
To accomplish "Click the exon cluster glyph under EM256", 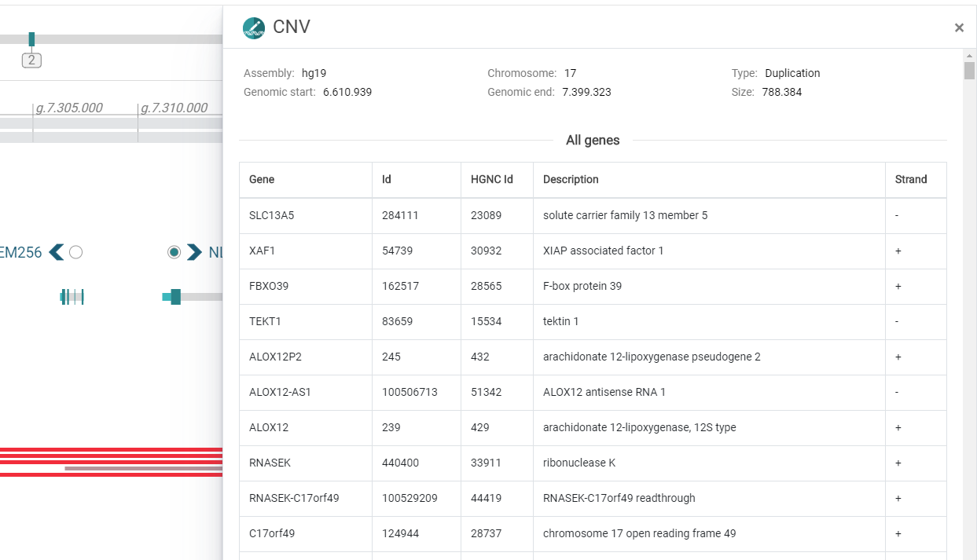I will tap(72, 296).
